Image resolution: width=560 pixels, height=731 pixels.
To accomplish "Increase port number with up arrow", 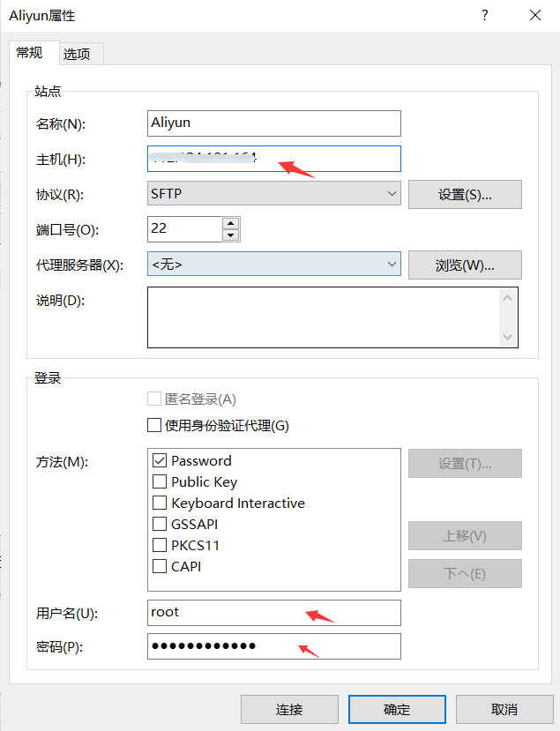I will click(x=231, y=223).
